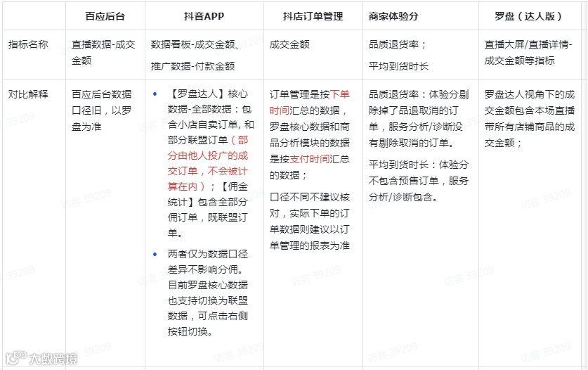Click the 直播大屏/直播详情 cell text

(528, 53)
